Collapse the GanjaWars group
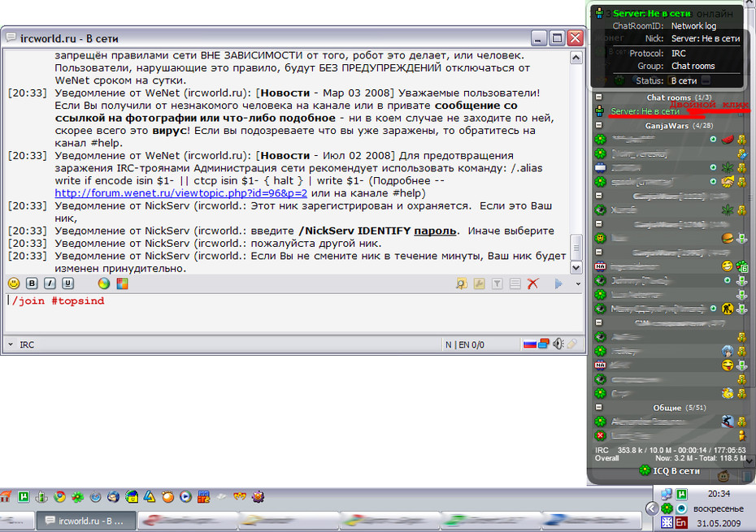This screenshot has height=532, width=756. (599, 125)
